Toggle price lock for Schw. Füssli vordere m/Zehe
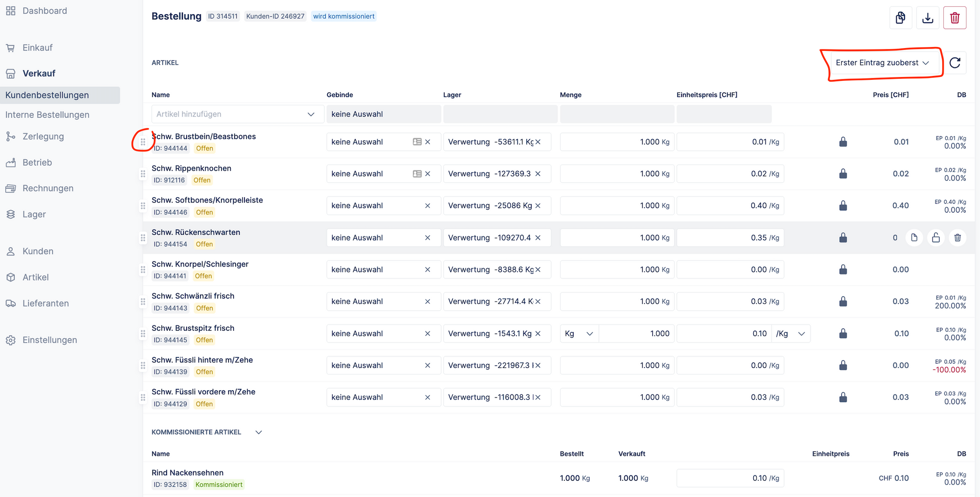Viewport: 980px width, 497px height. (x=843, y=398)
